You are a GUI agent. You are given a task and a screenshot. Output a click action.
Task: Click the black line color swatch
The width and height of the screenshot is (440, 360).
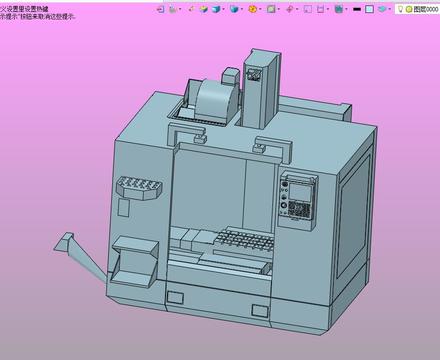click(357, 9)
